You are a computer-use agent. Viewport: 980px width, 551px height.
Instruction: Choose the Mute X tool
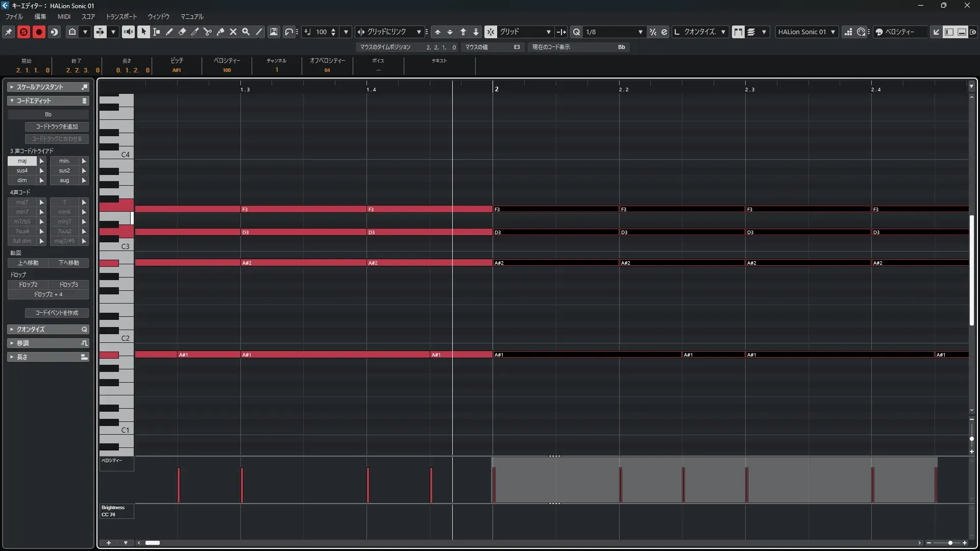click(233, 32)
